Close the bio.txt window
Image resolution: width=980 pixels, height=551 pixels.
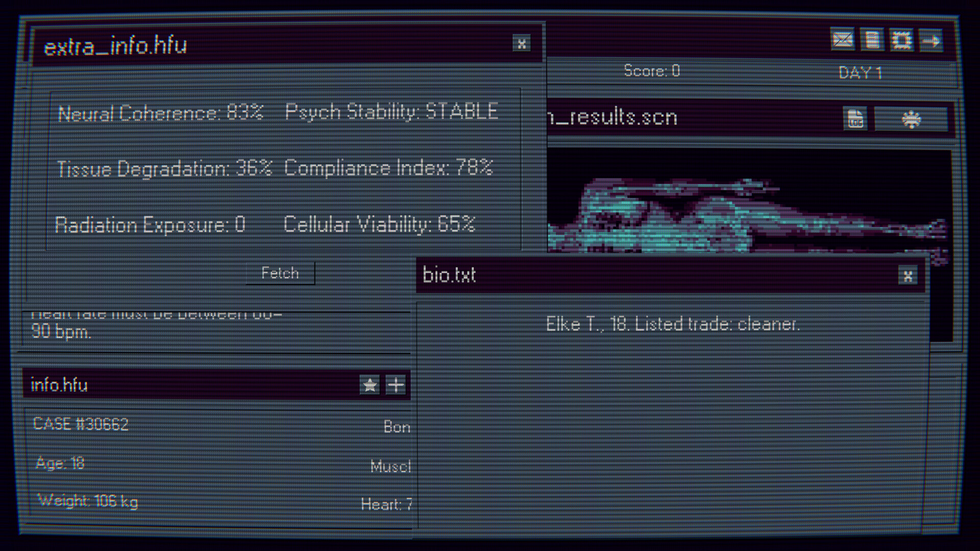(x=908, y=276)
